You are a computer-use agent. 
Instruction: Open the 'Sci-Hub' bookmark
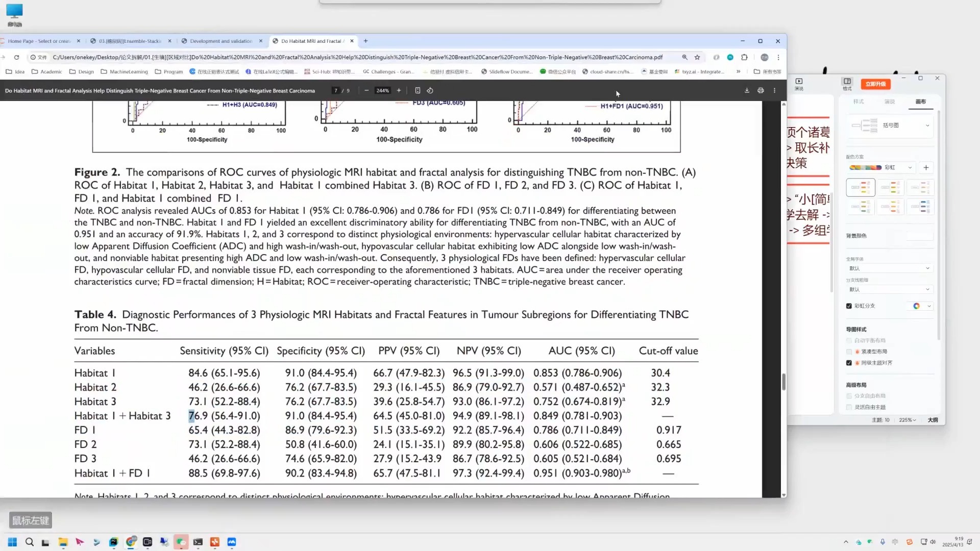click(329, 71)
